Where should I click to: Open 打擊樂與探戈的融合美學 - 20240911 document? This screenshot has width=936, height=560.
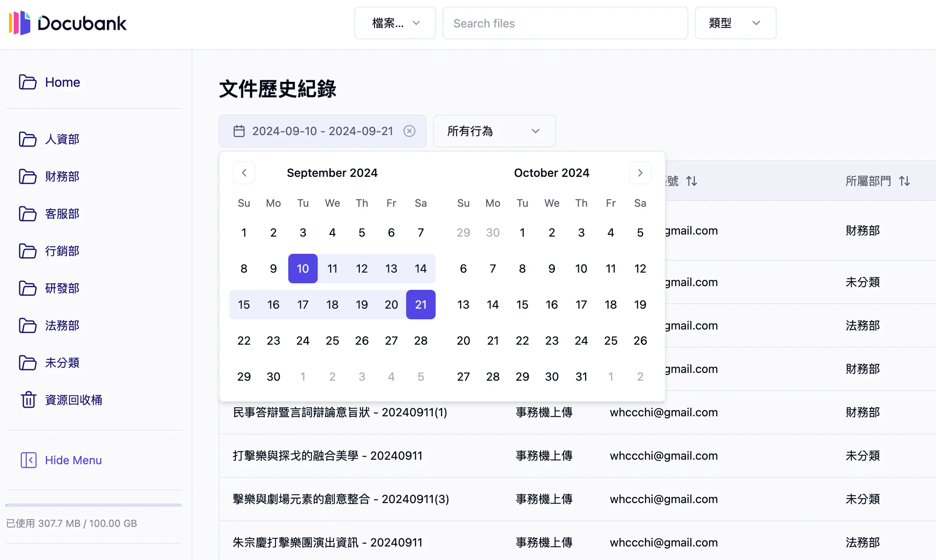[x=328, y=456]
